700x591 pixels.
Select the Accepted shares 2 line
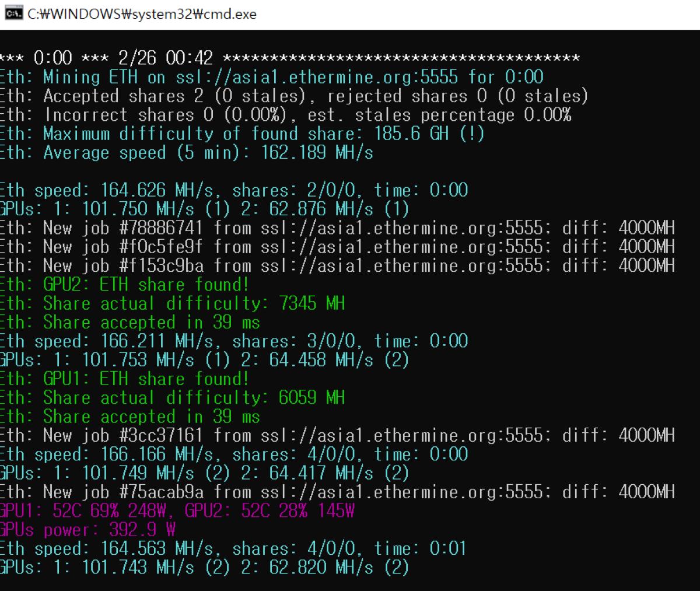(293, 96)
